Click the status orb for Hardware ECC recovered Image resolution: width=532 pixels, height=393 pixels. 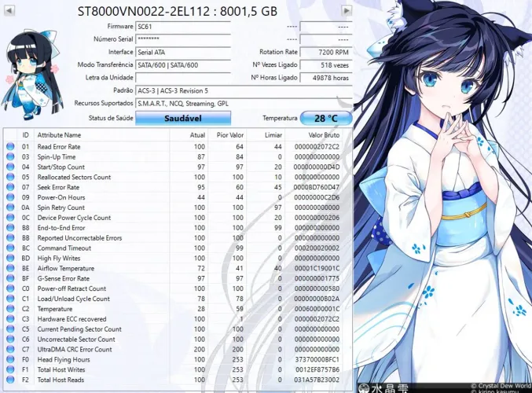(10, 319)
